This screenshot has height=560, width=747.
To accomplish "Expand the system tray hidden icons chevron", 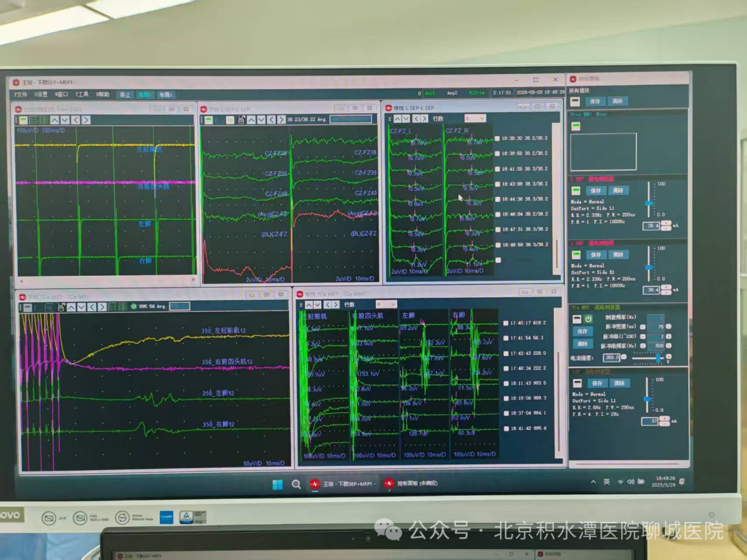I will [x=593, y=482].
